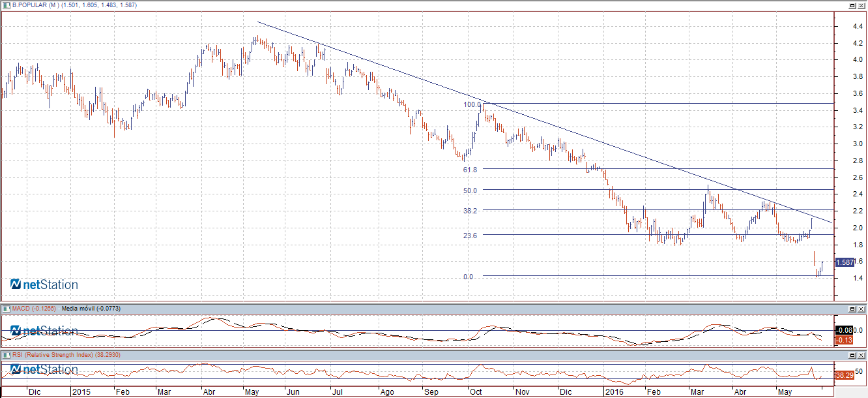
Task: Maximize the RSI indicator panel
Action: [x=852, y=354]
